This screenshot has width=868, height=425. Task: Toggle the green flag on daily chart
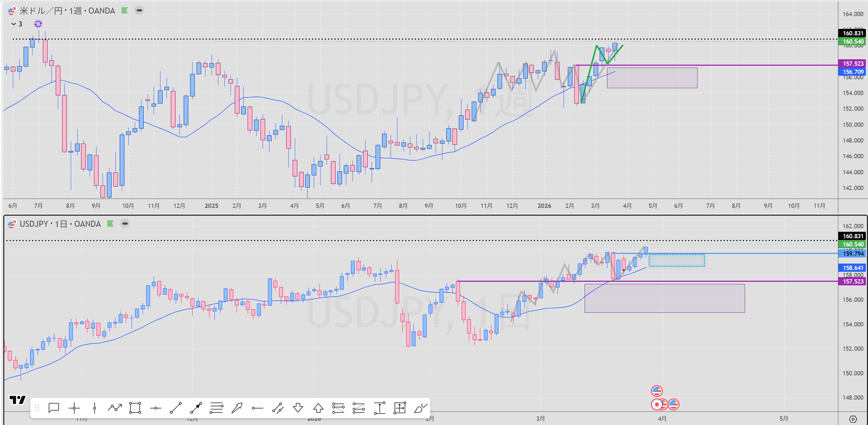click(x=110, y=224)
